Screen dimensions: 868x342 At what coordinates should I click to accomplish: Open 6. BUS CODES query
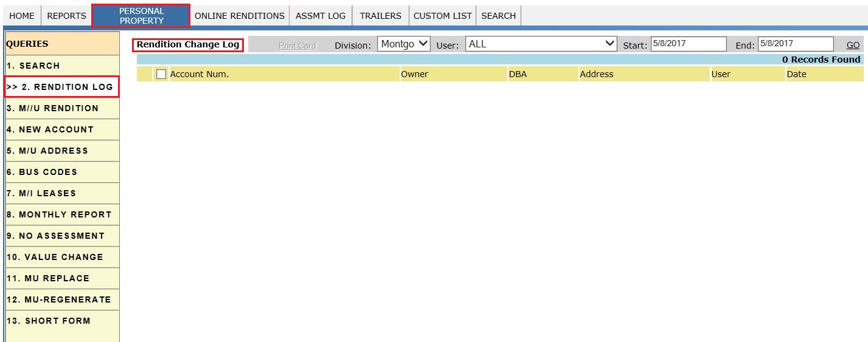tap(62, 172)
